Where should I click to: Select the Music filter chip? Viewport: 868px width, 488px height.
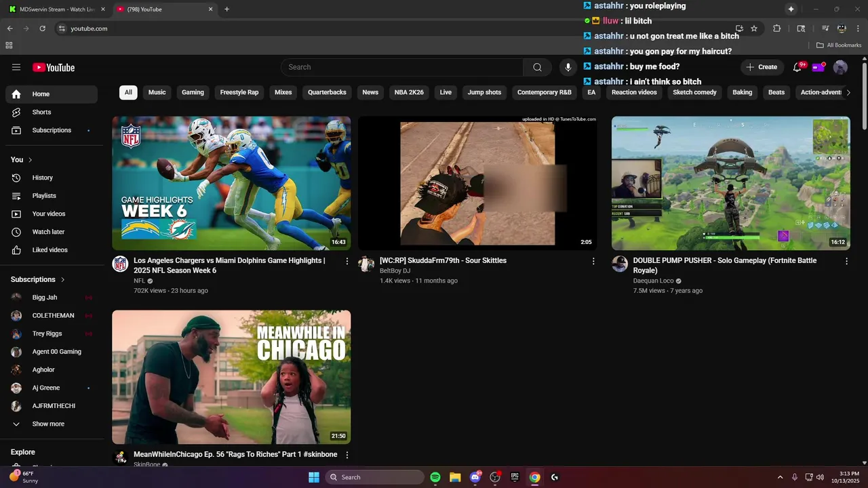tap(157, 92)
